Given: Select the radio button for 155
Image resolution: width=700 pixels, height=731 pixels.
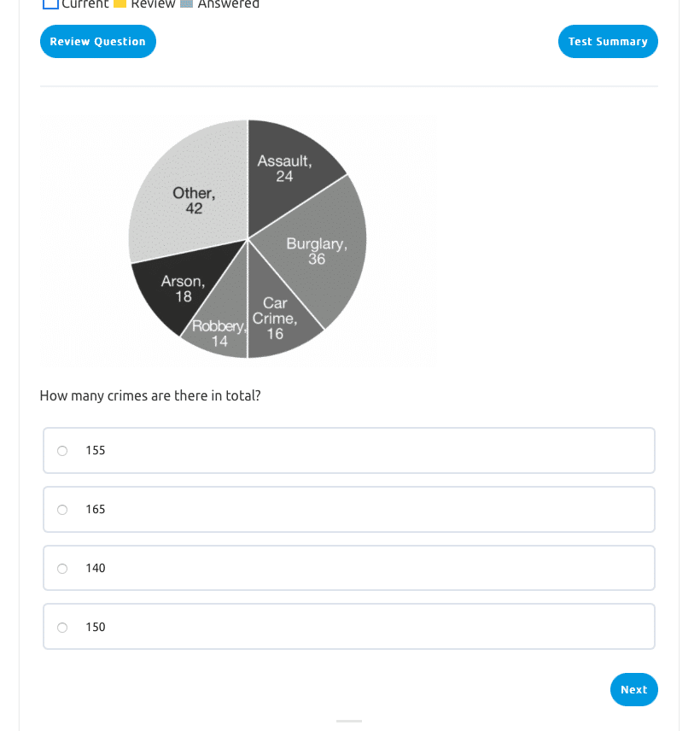Looking at the screenshot, I should [x=62, y=451].
